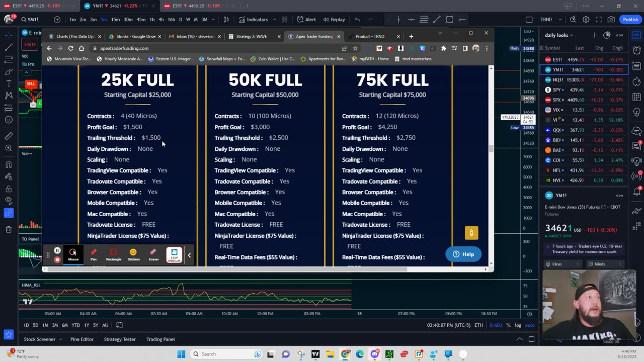Select the Pen annotation tool
This screenshot has height=362, width=644.
click(94, 254)
